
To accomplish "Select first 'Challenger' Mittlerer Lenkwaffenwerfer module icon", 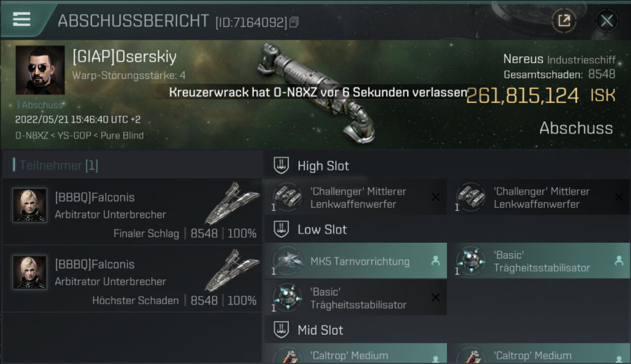I will (287, 197).
